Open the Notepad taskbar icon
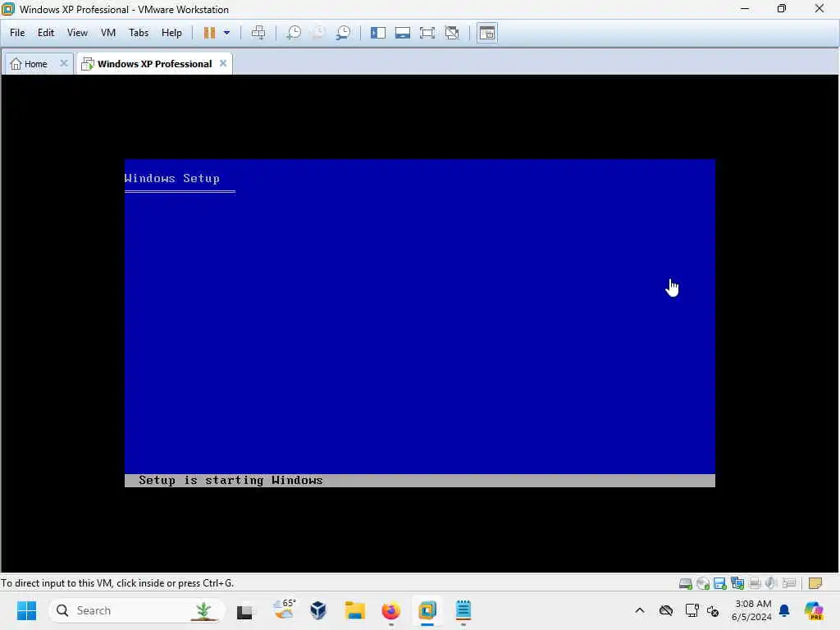Viewport: 840px width, 630px height. (463, 610)
